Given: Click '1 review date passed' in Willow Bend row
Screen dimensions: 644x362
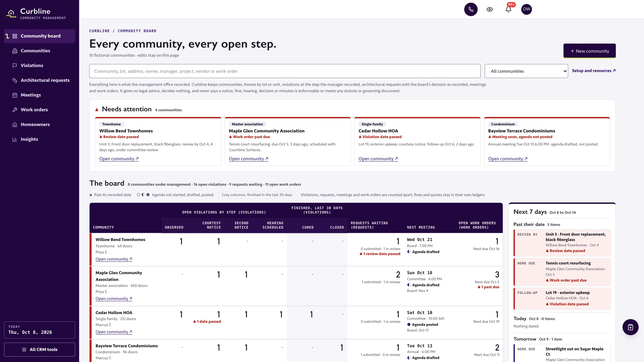Looking at the screenshot, I should (x=380, y=254).
